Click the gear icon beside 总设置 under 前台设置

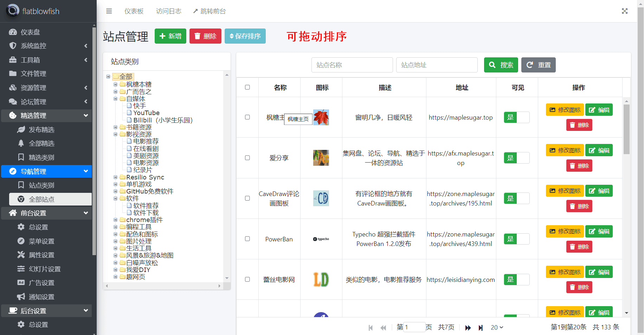pos(21,227)
